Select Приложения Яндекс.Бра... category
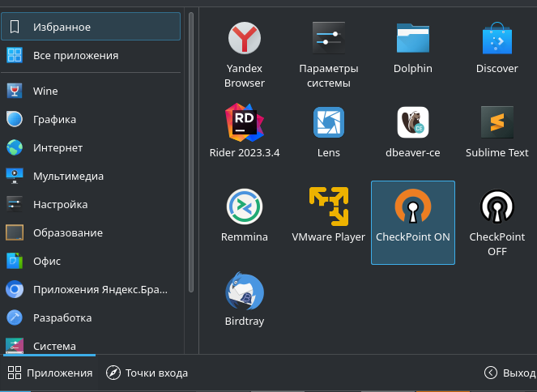This screenshot has height=392, width=537. [91, 290]
